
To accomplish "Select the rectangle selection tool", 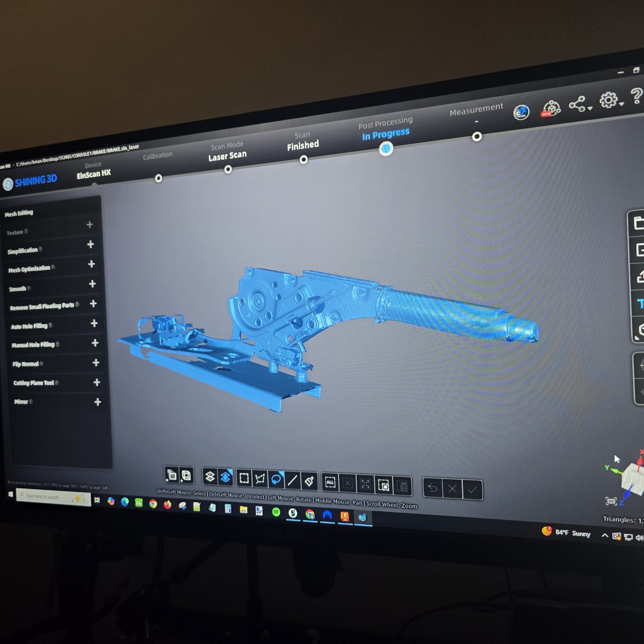I will pyautogui.click(x=244, y=478).
